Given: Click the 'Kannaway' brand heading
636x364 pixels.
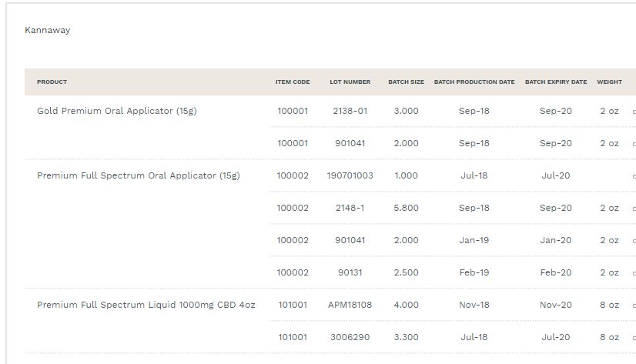Looking at the screenshot, I should [x=48, y=30].
